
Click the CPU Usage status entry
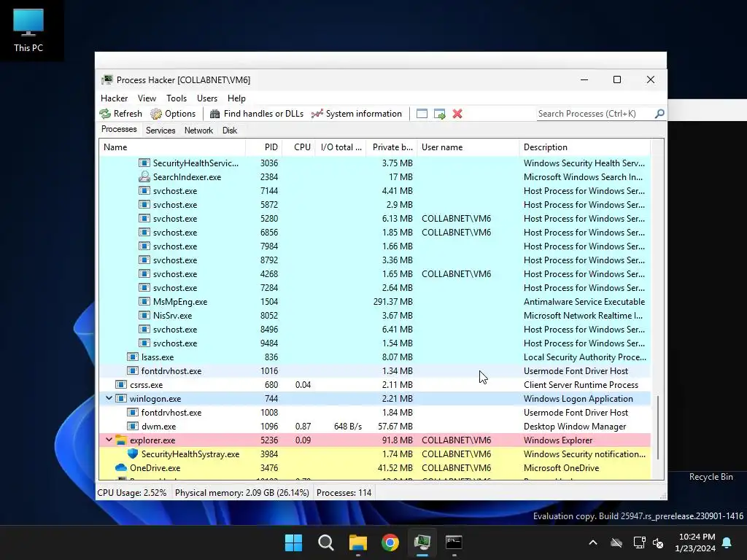pyautogui.click(x=132, y=492)
